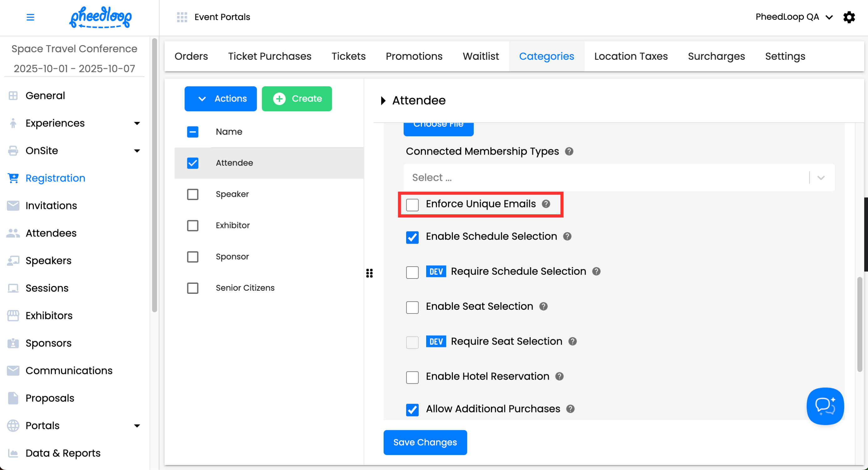Click the left sidebar scrollbar

[x=154, y=175]
